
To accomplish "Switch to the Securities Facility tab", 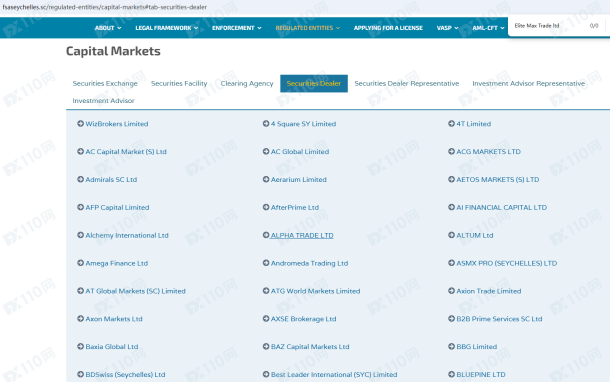I will pos(179,83).
